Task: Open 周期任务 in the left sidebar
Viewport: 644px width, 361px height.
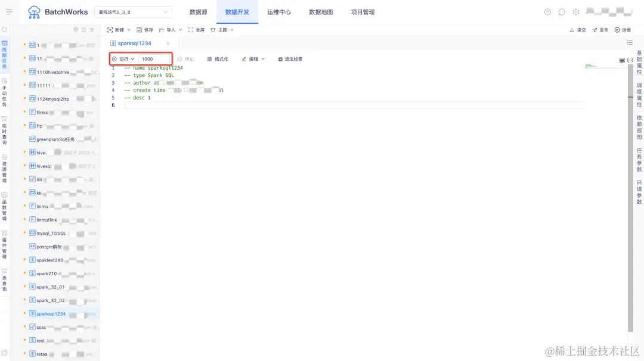Action: (5, 54)
